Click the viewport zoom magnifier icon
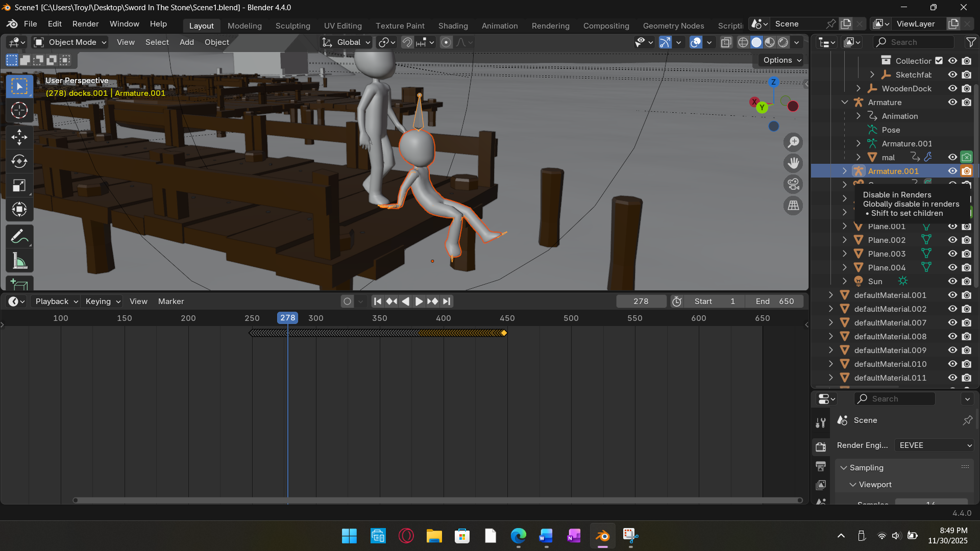Screen dimensions: 980x551 [x=793, y=142]
